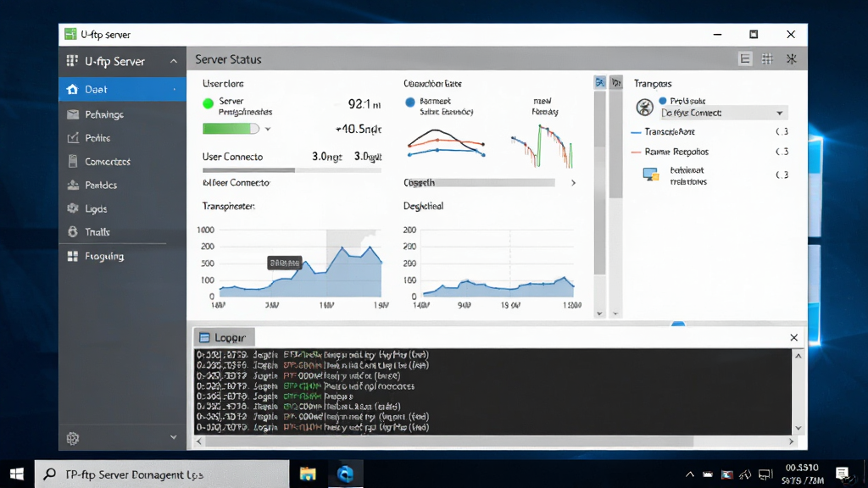
Task: Open the Loppr log tab
Action: 224,337
